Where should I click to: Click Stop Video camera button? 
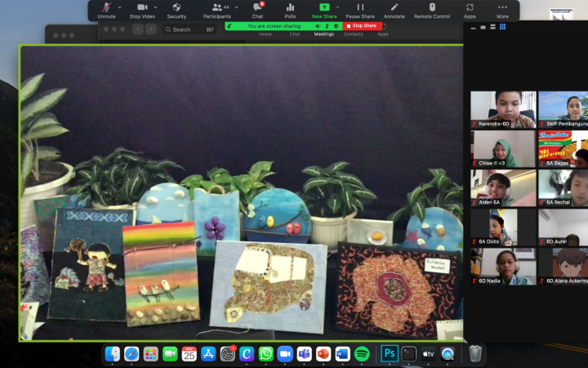141,10
